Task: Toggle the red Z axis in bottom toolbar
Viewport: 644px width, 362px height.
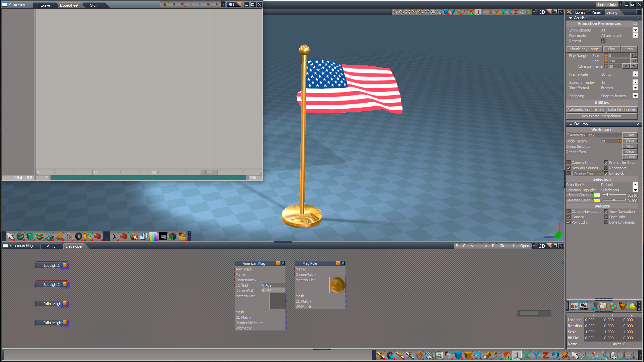Action: (546, 355)
